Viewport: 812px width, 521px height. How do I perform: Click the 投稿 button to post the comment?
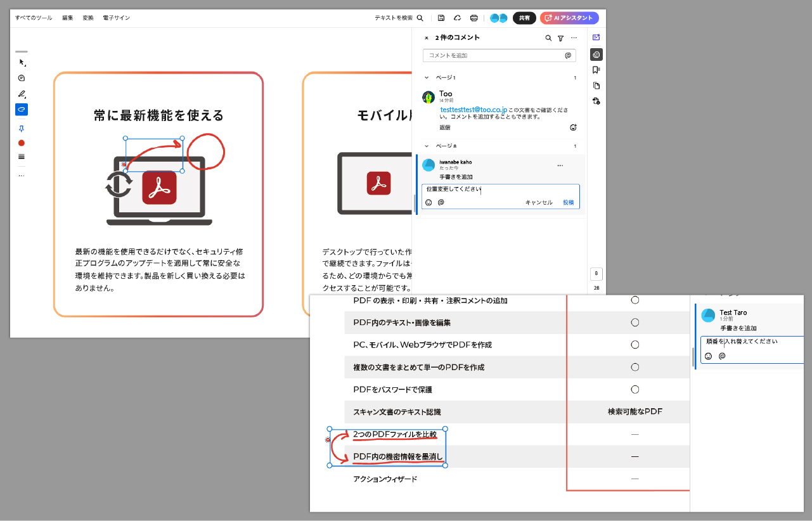pos(568,202)
